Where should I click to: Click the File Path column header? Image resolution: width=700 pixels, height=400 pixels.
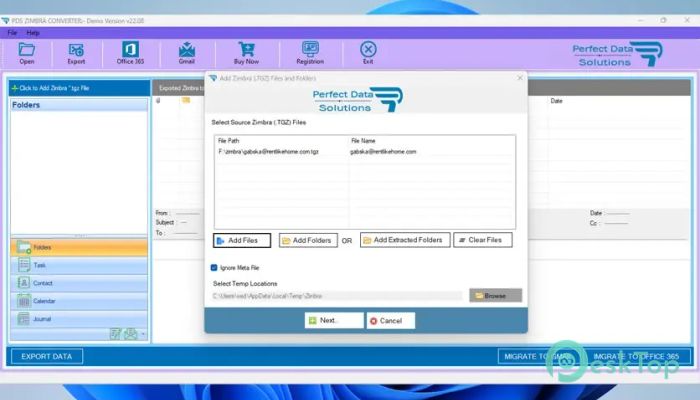point(229,141)
